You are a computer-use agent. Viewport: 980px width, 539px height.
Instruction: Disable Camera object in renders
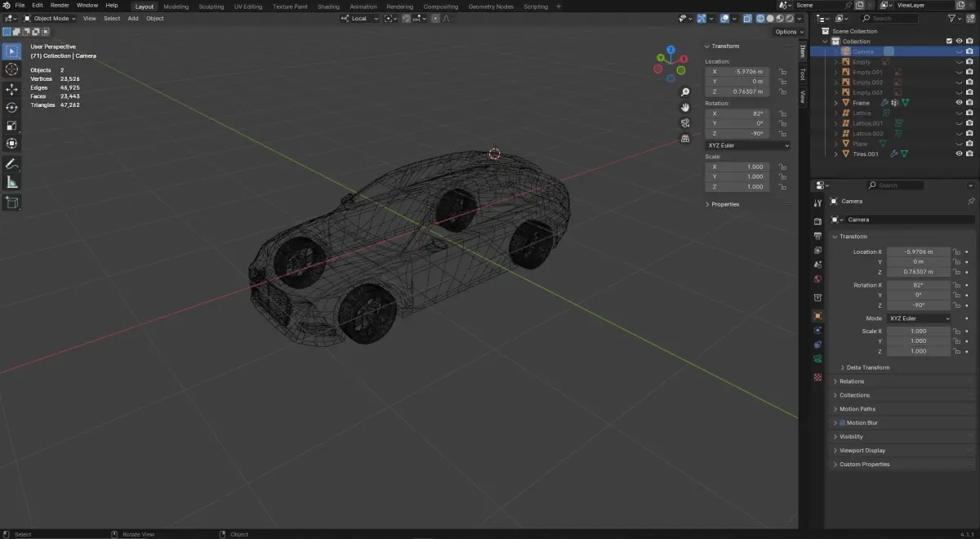969,51
